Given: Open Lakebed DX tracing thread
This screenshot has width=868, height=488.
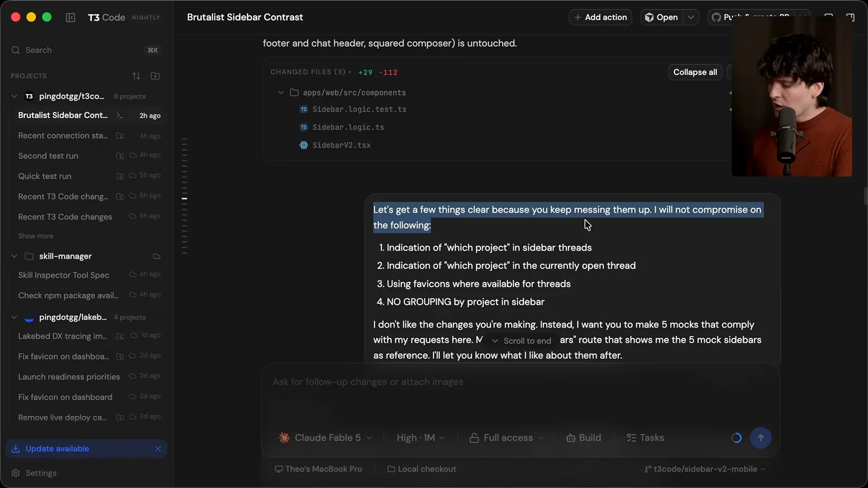Looking at the screenshot, I should click(87, 336).
